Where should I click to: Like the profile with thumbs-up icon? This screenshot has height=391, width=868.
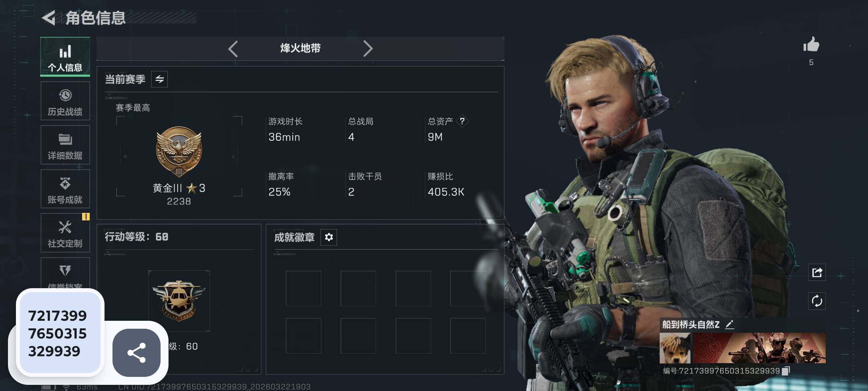click(x=811, y=45)
